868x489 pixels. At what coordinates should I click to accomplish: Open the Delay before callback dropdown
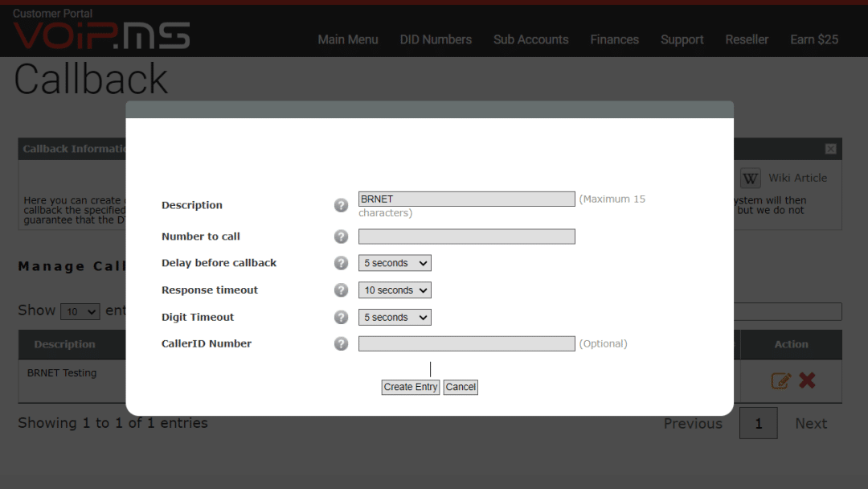coord(395,263)
